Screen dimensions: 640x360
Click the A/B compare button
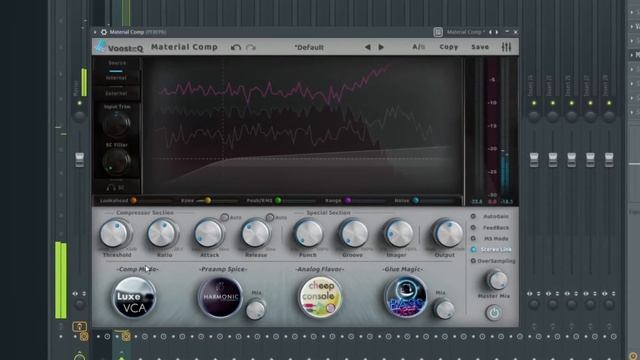point(418,47)
